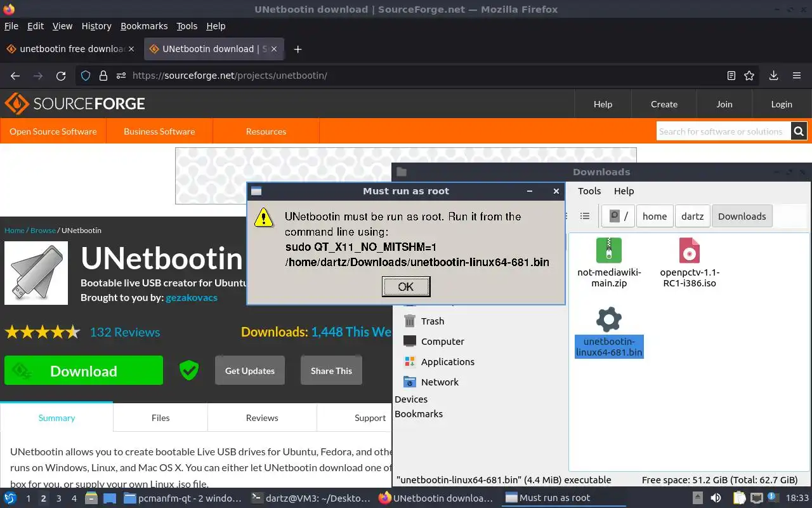Image resolution: width=812 pixels, height=508 pixels.
Task: Click the '132 Reviews' link
Action: click(x=125, y=332)
